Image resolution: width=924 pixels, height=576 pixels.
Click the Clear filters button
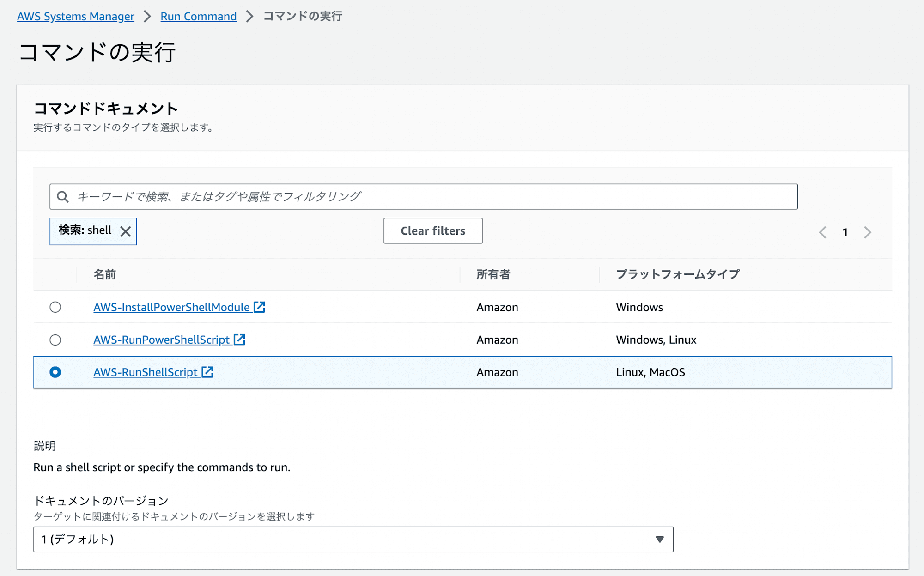pos(432,230)
